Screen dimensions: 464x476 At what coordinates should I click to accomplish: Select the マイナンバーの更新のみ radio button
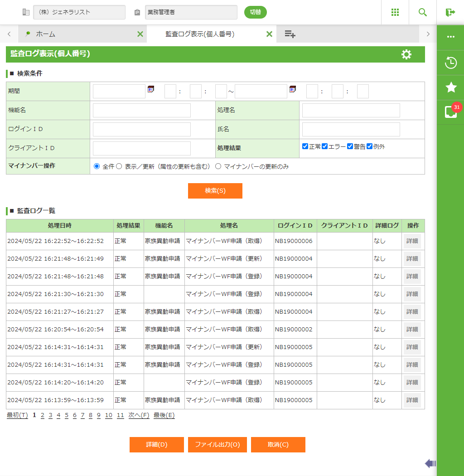218,166
